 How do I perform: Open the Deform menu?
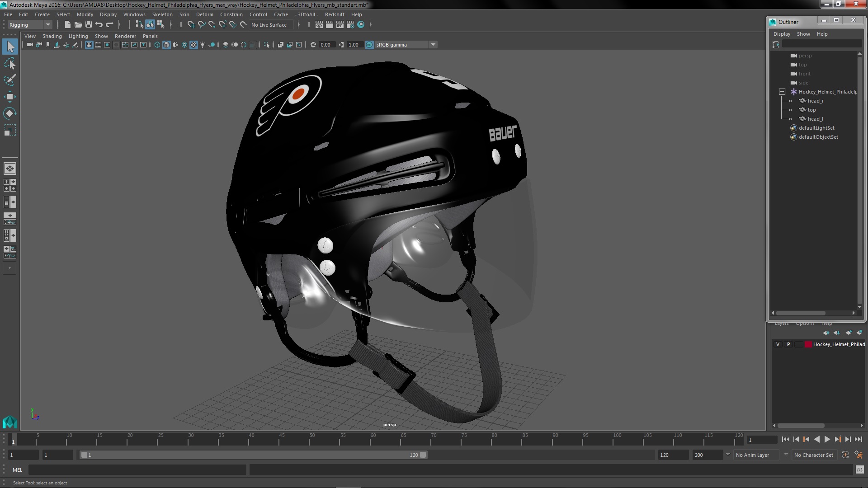tap(204, 14)
